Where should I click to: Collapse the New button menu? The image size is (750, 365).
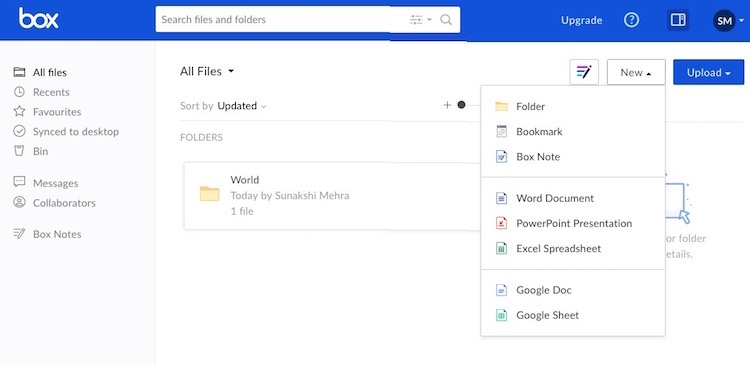(x=636, y=72)
